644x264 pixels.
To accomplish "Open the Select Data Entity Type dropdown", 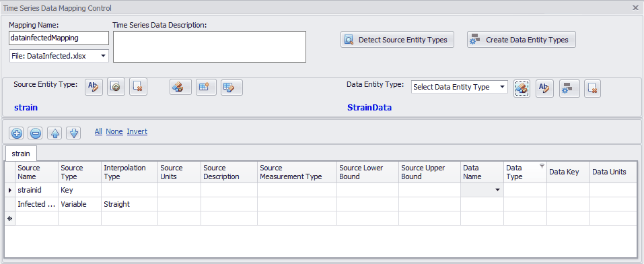I will pyautogui.click(x=502, y=87).
